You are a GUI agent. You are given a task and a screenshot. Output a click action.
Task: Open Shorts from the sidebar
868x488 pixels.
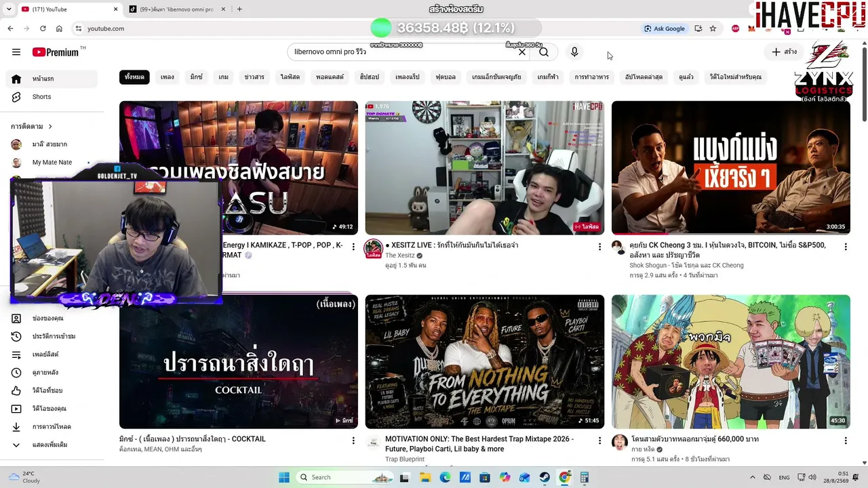(x=52, y=97)
